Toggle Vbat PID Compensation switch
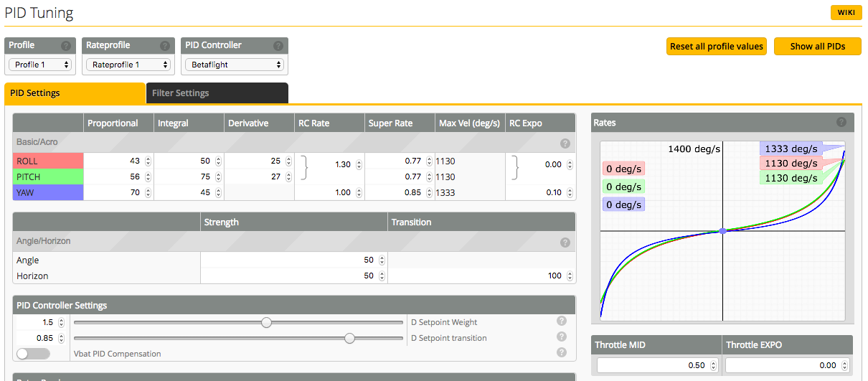The image size is (868, 381). [x=33, y=354]
